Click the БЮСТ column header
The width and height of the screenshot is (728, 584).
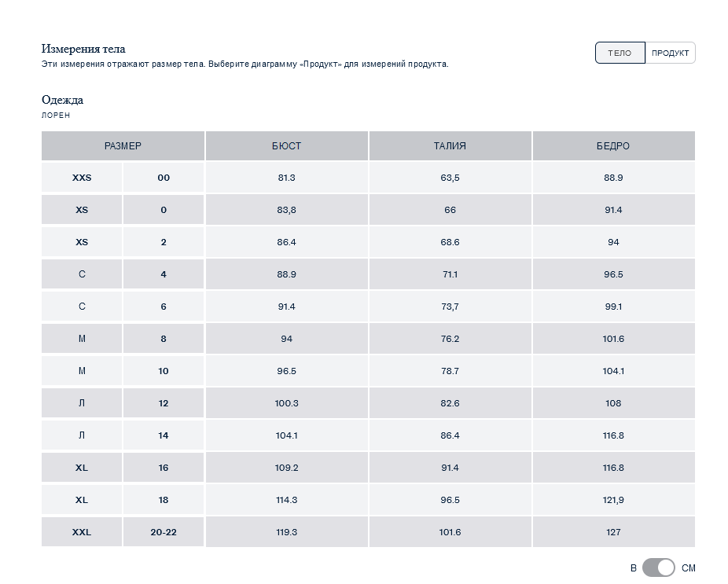click(286, 146)
